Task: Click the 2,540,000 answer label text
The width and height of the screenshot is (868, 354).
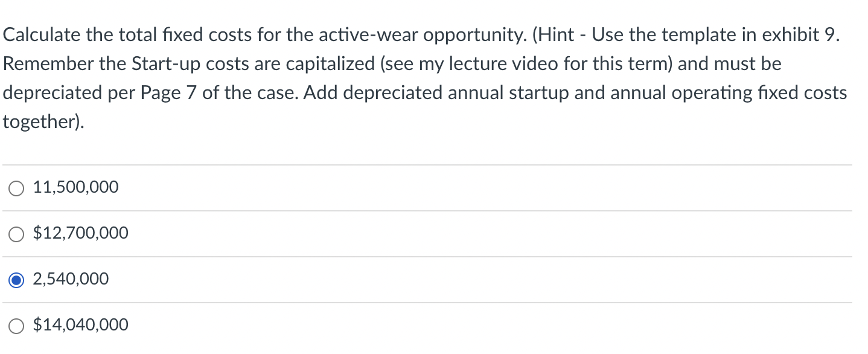Action: pos(71,279)
